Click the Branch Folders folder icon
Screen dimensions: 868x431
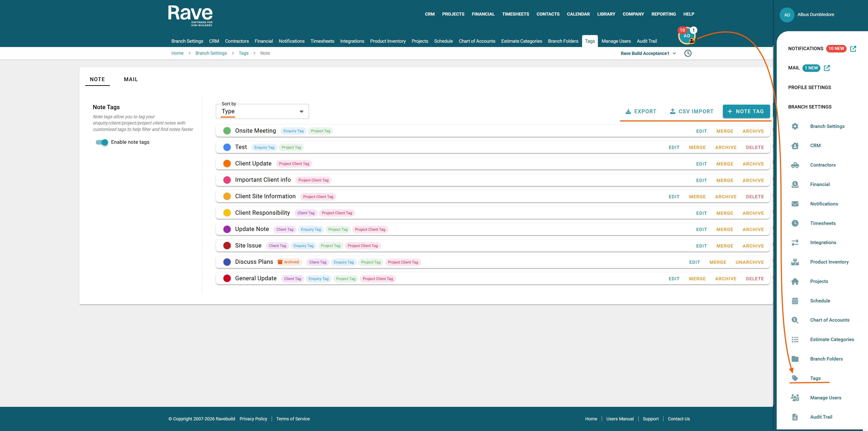[x=795, y=359]
